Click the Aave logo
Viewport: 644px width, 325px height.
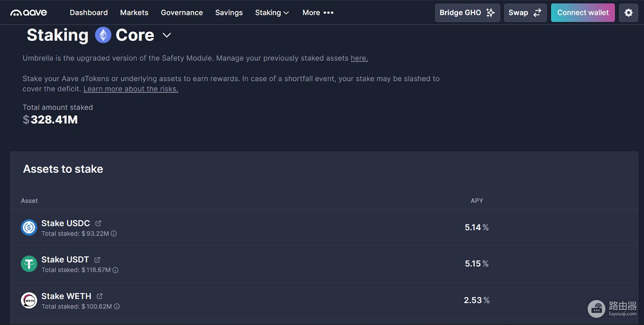[29, 13]
